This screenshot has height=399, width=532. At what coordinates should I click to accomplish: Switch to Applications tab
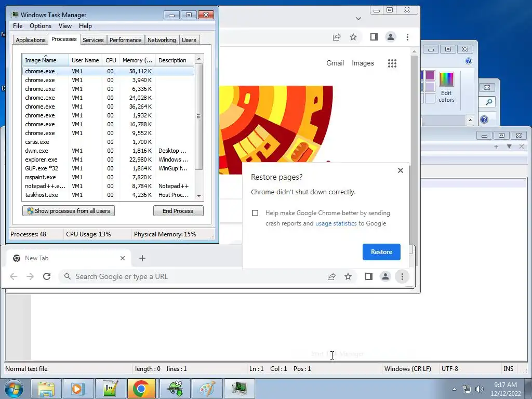click(31, 40)
